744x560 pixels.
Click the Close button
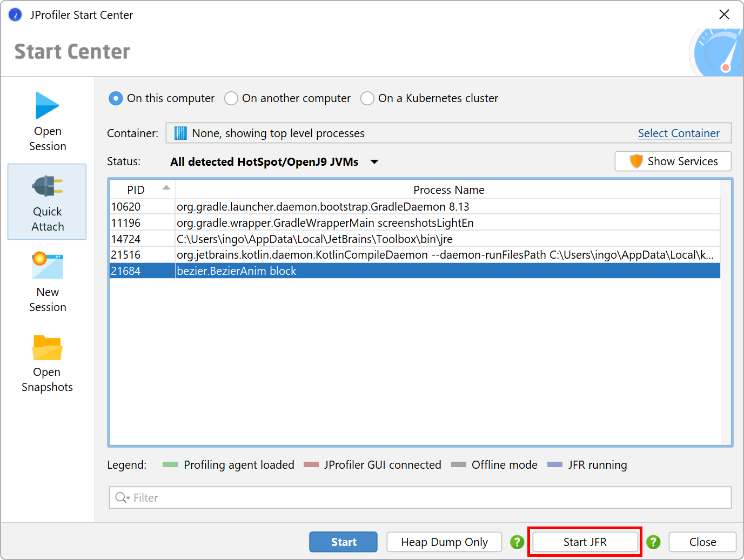click(x=702, y=542)
